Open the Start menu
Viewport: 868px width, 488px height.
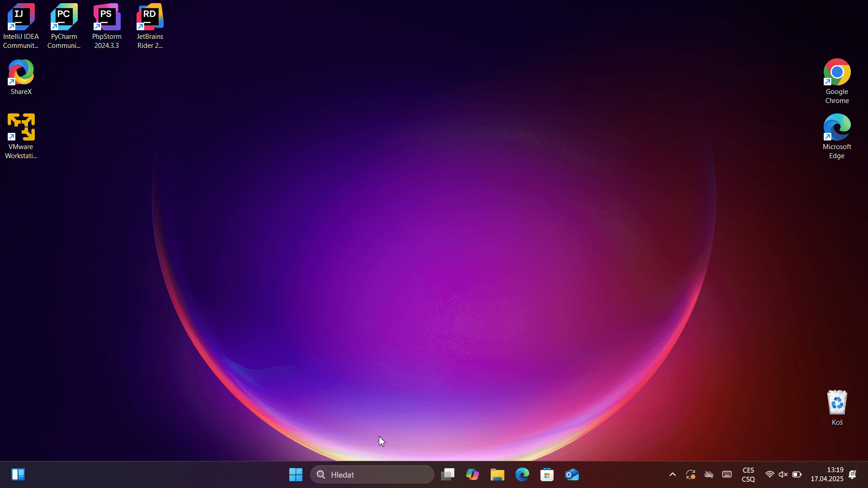295,474
